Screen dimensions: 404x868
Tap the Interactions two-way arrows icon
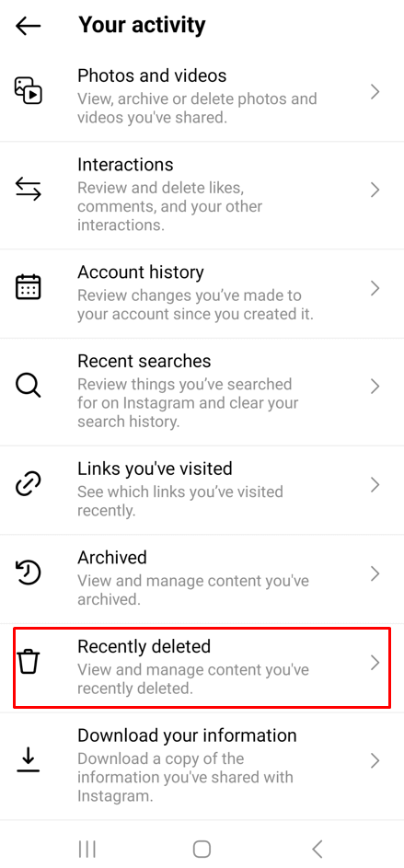pos(29,190)
